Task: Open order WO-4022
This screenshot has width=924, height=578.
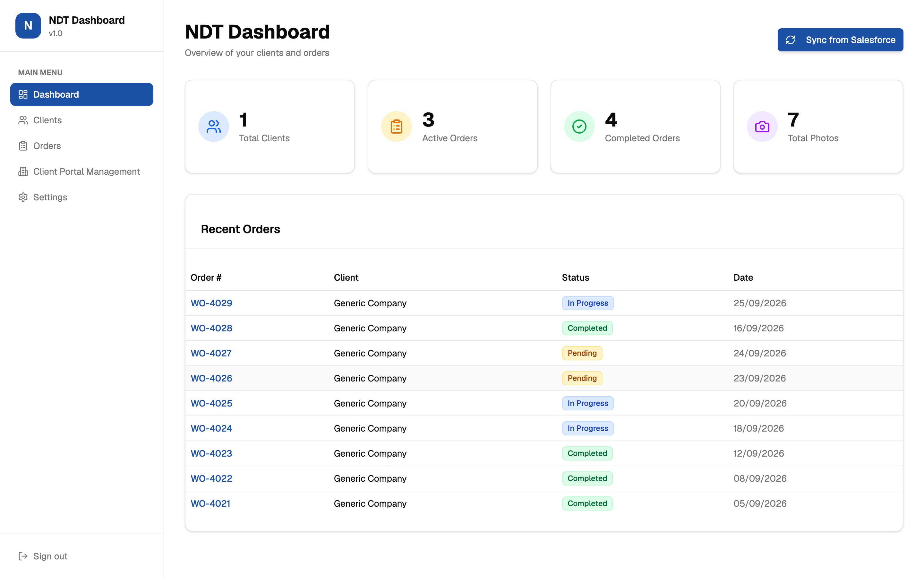Action: pyautogui.click(x=211, y=478)
